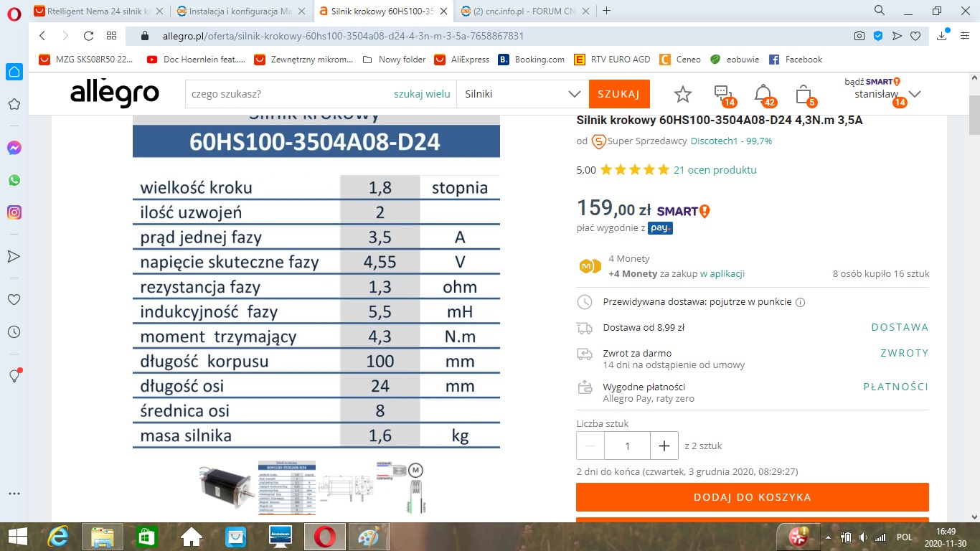The height and width of the screenshot is (551, 980).
Task: Click DODAJ DO KOSZYKA button
Action: click(753, 497)
